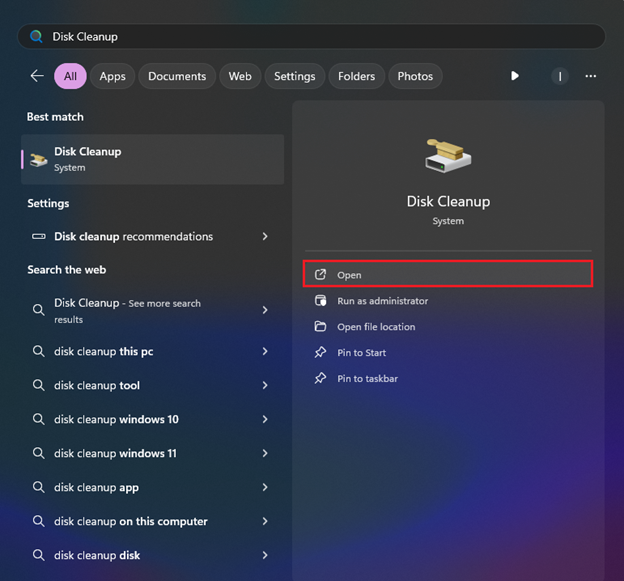Click the back arrow in search panel
Viewport: 624px width, 581px height.
point(37,76)
